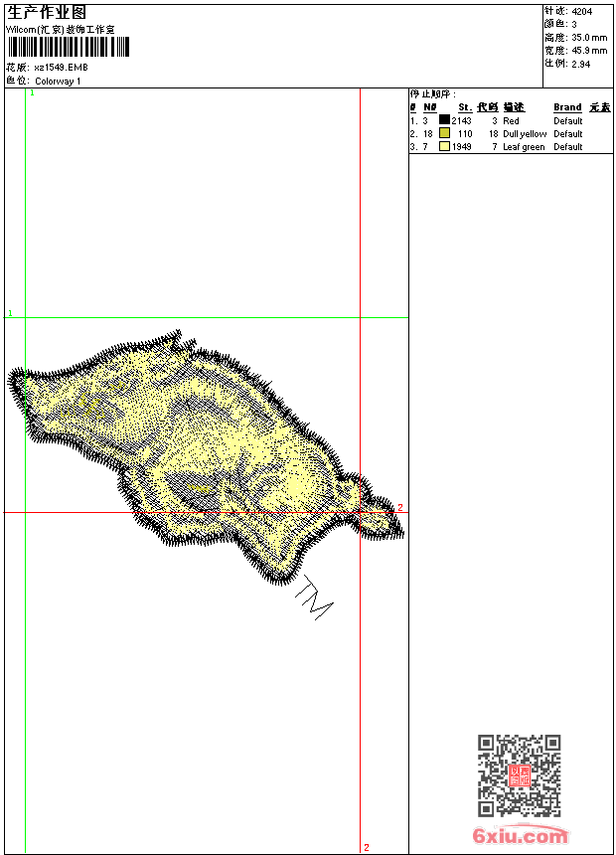The width and height of the screenshot is (616, 855).
Task: Click the 生产作业图 title
Action: coord(47,13)
